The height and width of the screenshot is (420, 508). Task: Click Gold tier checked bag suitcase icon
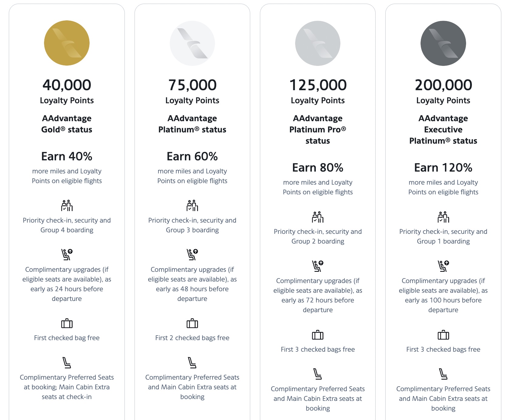click(67, 323)
